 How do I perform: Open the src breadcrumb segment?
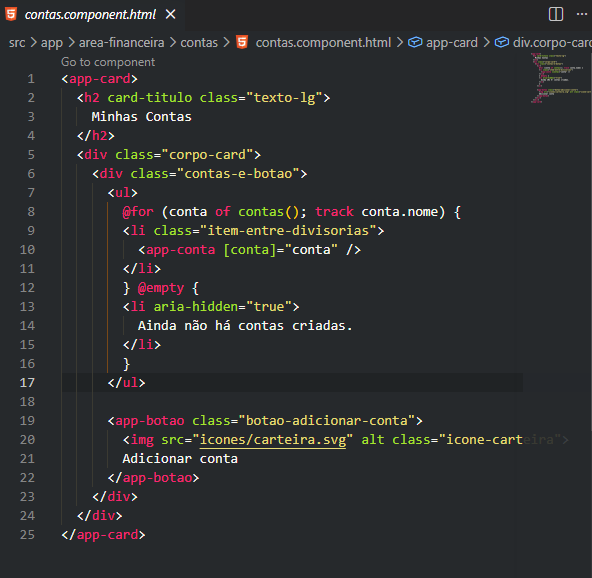[x=17, y=43]
